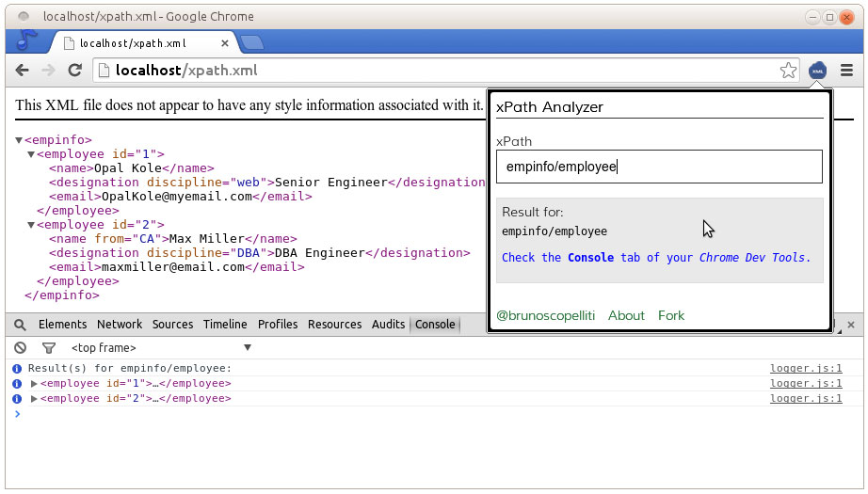Click the browser back arrow
Screen dimensions: 868x494
tap(23, 71)
